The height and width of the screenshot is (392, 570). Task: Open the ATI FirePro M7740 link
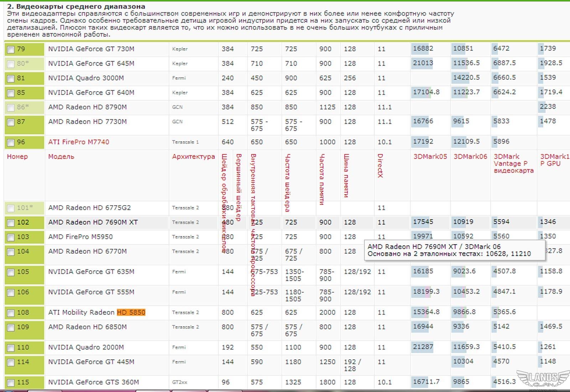click(x=79, y=142)
